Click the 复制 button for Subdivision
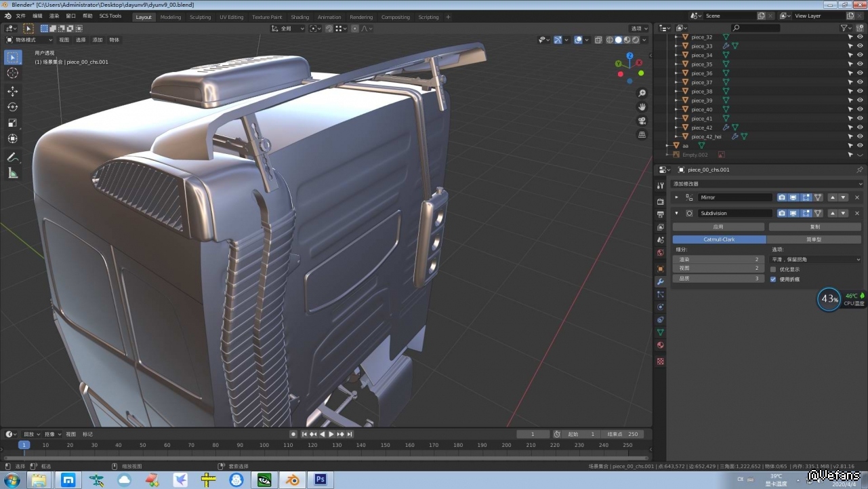 pyautogui.click(x=814, y=227)
